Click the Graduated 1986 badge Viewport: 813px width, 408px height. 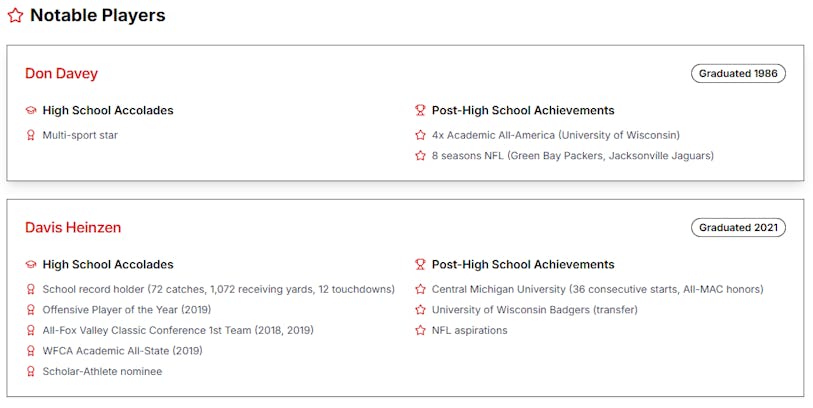(738, 74)
